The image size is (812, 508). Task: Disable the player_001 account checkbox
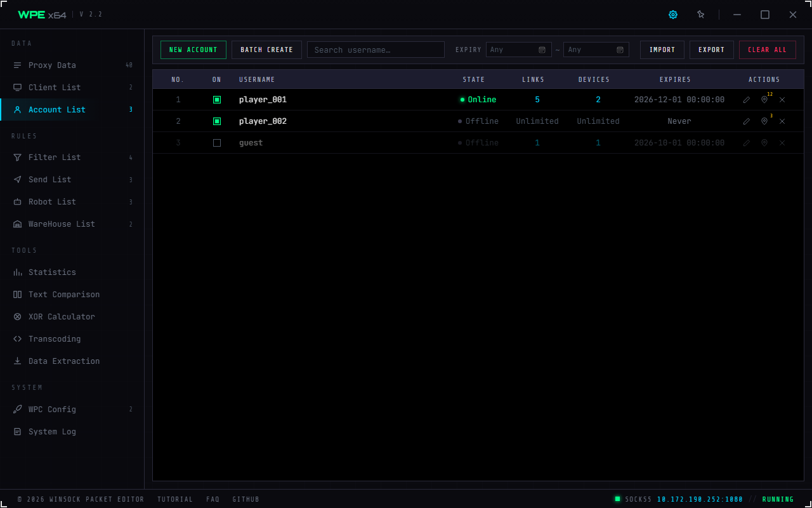217,100
